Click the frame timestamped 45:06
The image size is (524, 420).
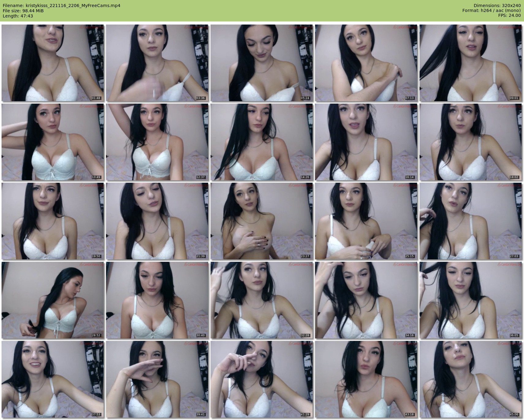[470, 379]
